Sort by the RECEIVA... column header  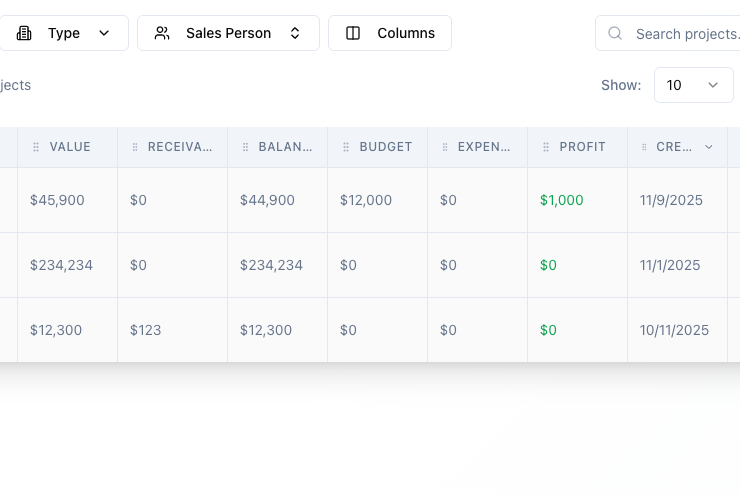pos(180,147)
